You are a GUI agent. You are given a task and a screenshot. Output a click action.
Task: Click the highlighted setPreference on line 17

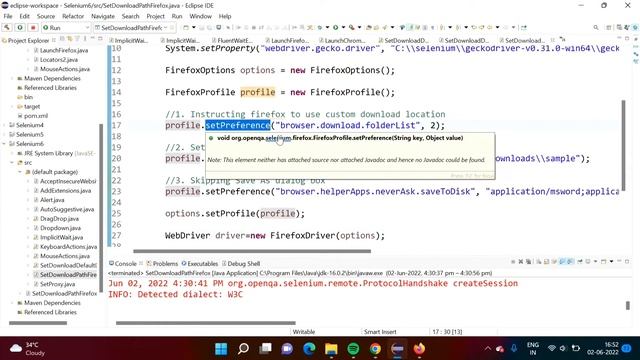[238, 125]
